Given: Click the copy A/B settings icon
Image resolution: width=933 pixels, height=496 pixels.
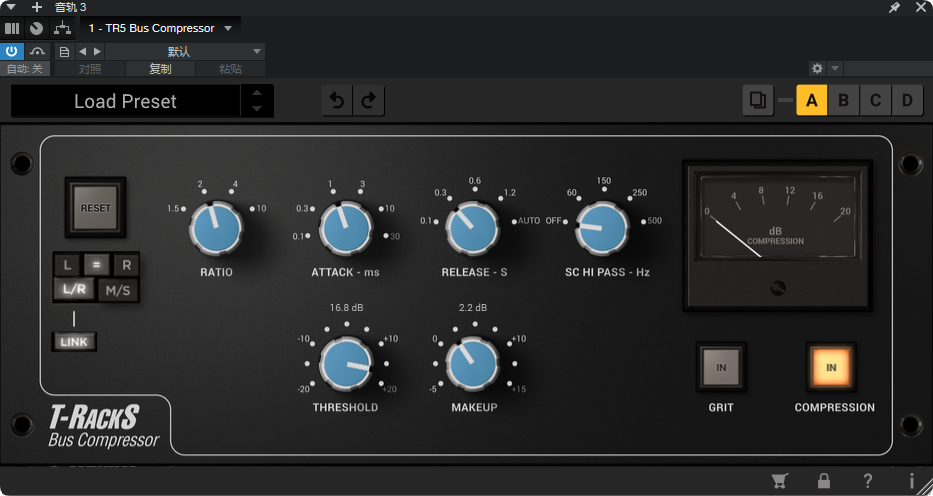Looking at the screenshot, I should [x=758, y=100].
